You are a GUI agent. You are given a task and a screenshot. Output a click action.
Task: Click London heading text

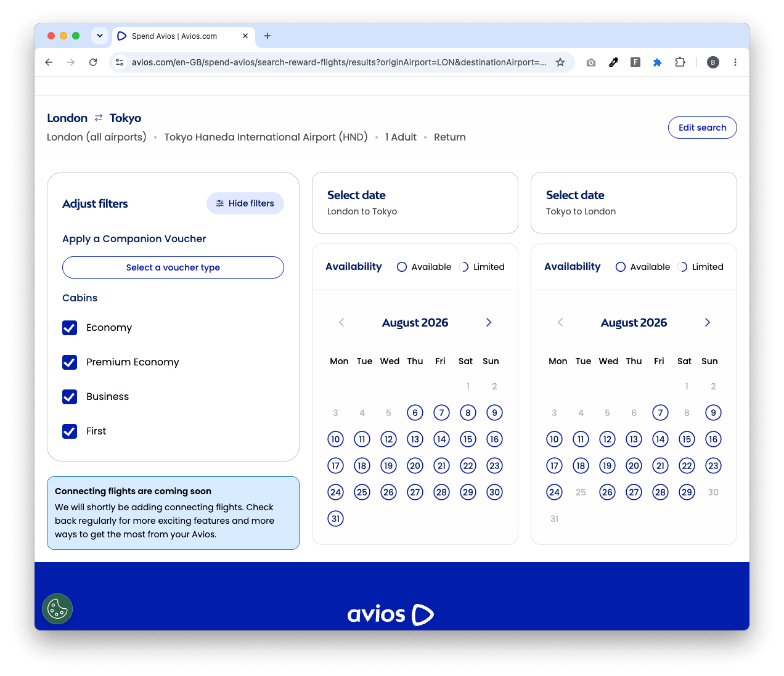click(67, 118)
